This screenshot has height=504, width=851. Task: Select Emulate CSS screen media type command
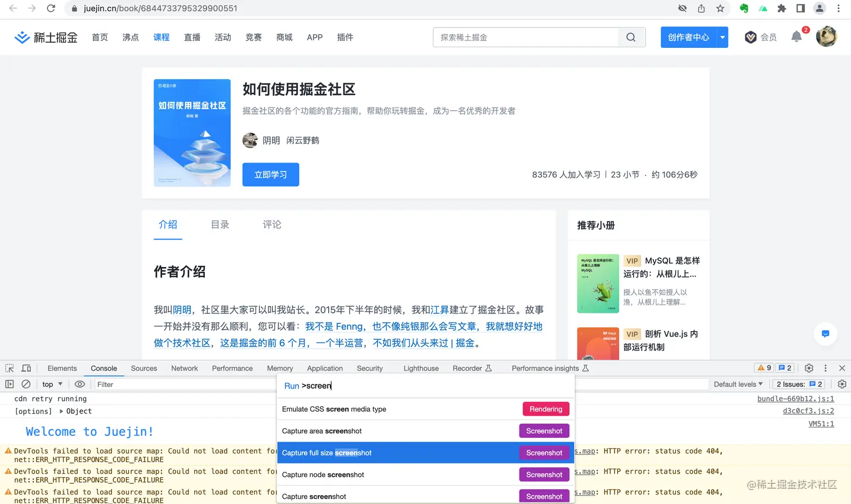pyautogui.click(x=425, y=409)
